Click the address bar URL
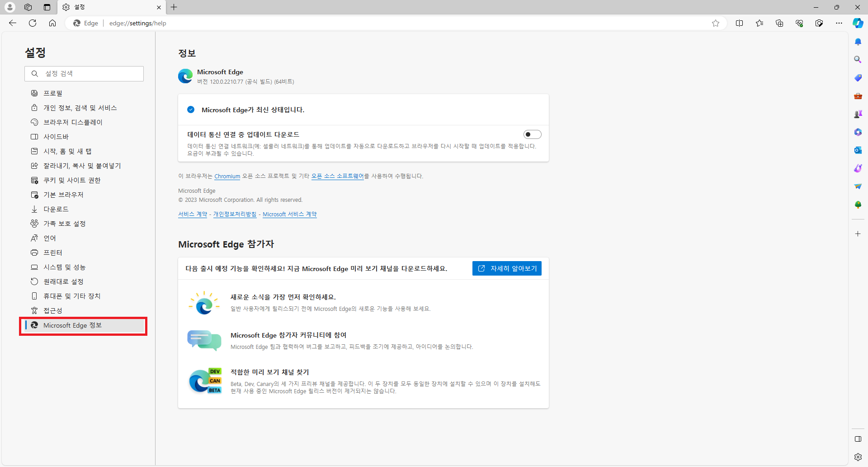This screenshot has height=467, width=868. click(138, 23)
